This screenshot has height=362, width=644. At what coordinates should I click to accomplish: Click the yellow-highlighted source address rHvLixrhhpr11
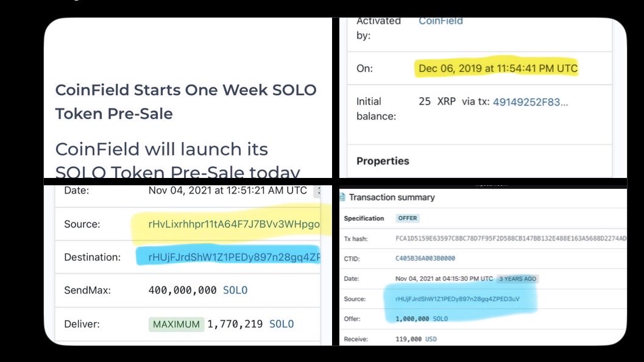(x=234, y=224)
